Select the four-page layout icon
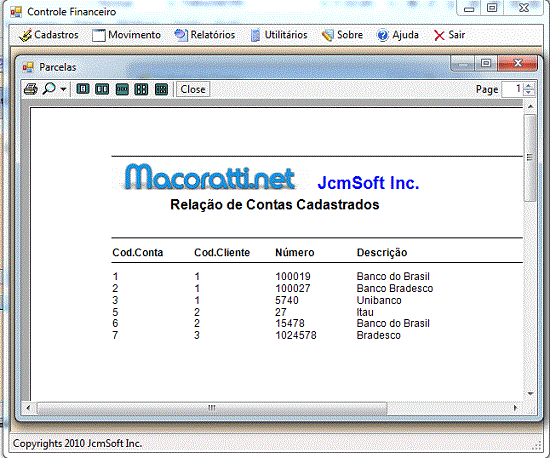This screenshot has height=458, width=550. point(141,89)
